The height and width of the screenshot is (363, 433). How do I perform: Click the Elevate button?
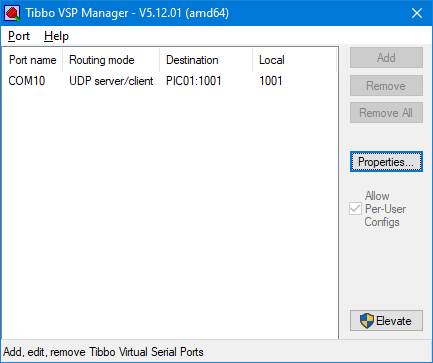point(386,321)
